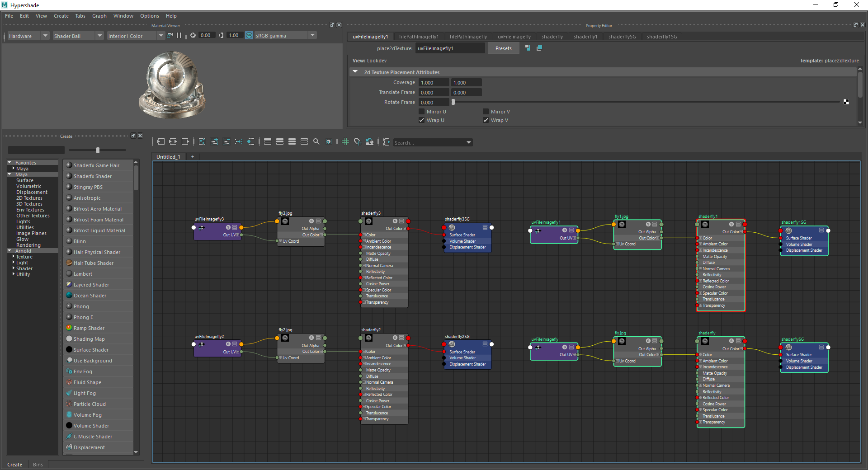This screenshot has width=868, height=470.
Task: Uncheck the Wrap V checkbox
Action: coord(486,120)
